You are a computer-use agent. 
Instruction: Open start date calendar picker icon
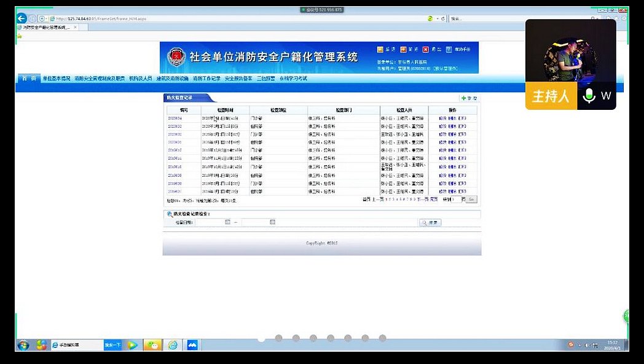tap(228, 222)
